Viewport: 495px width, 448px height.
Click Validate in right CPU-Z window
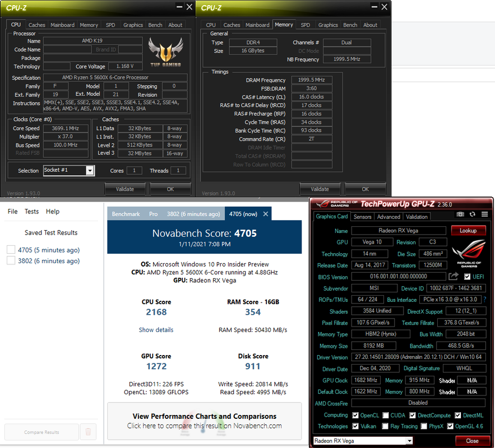coord(320,189)
